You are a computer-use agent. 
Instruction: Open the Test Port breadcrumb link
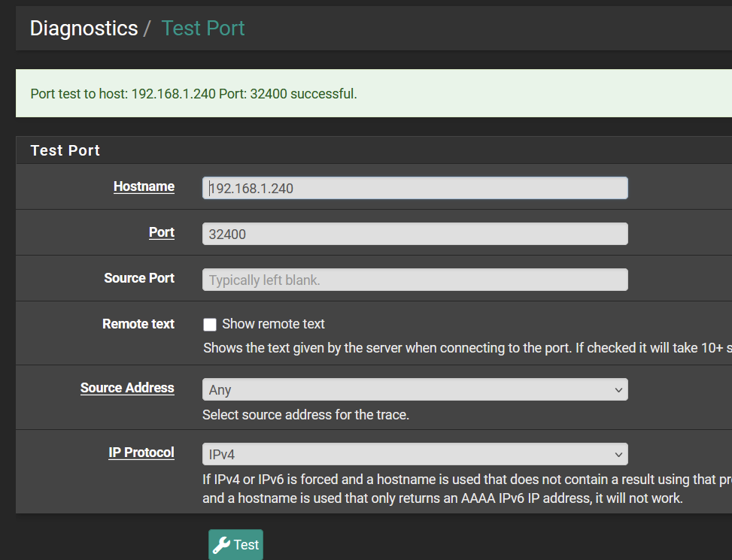click(x=203, y=29)
